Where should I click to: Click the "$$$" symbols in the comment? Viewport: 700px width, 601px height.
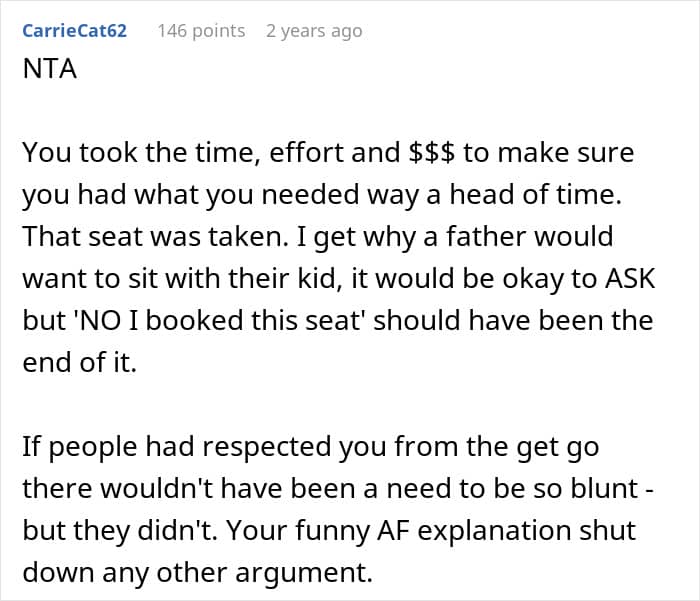[434, 154]
